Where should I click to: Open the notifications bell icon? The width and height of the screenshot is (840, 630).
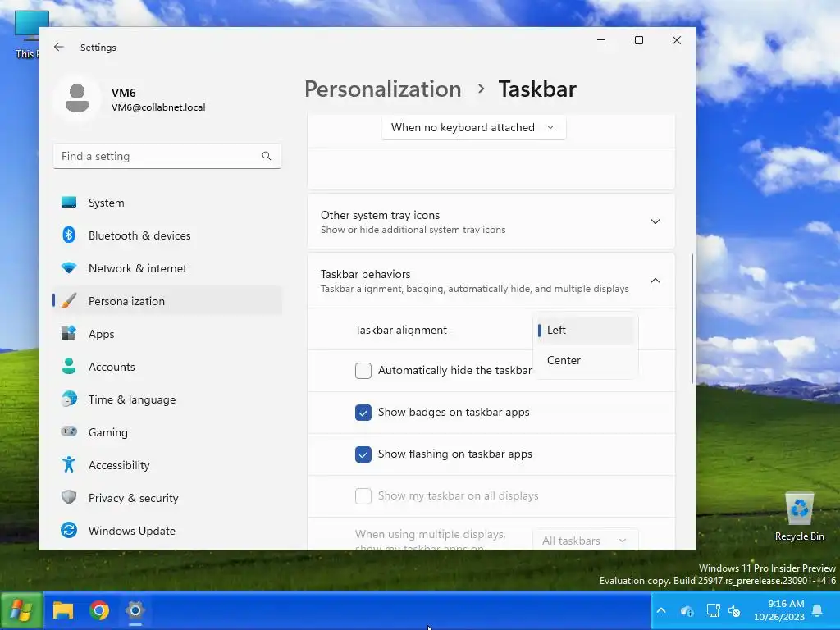tap(818, 610)
